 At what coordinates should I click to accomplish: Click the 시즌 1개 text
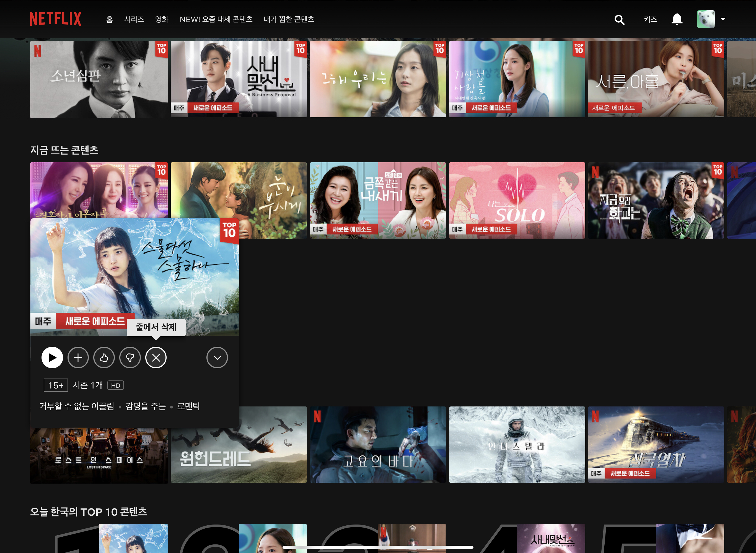point(88,385)
